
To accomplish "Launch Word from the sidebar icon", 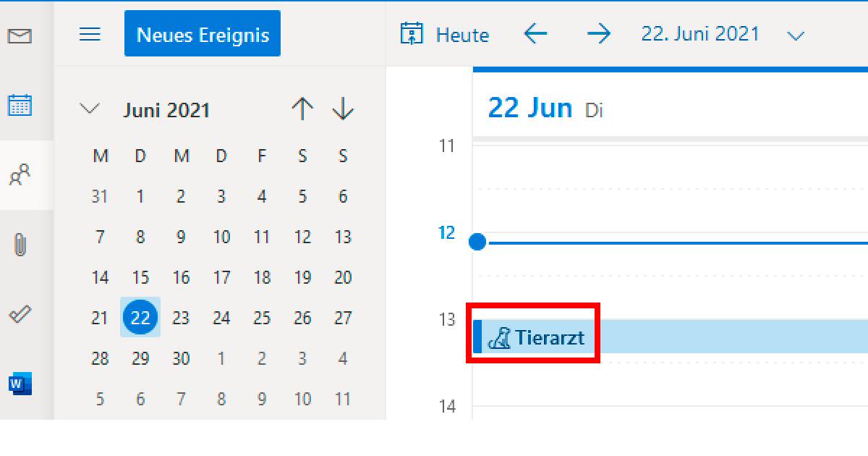I will tap(20, 384).
